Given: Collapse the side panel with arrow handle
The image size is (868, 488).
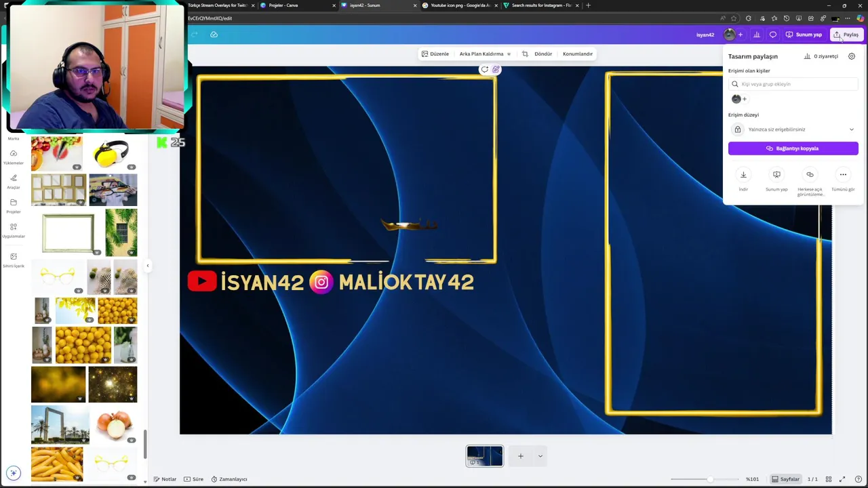Looking at the screenshot, I should click(148, 266).
